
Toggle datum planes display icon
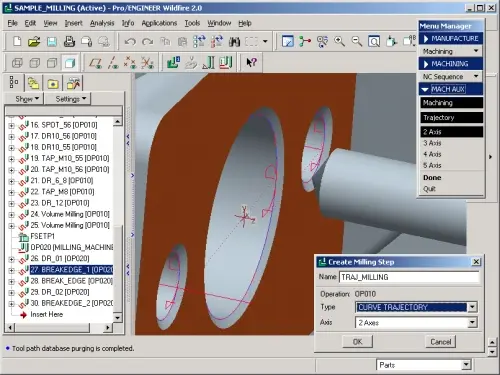pyautogui.click(x=95, y=63)
